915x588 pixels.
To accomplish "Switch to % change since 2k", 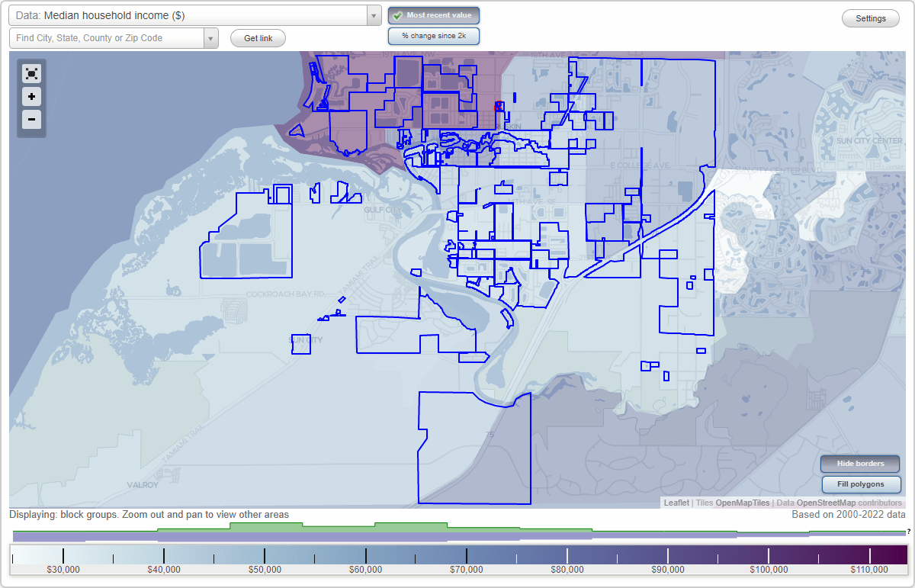I will tap(434, 36).
